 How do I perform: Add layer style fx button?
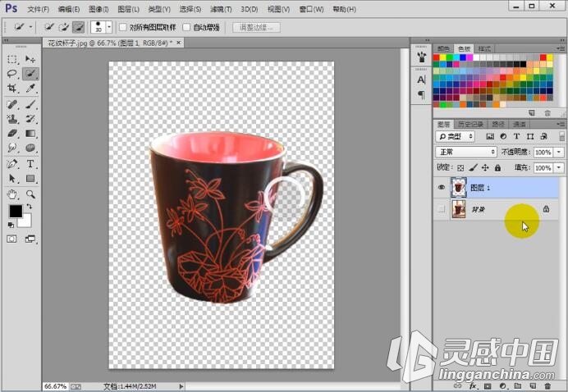tap(473, 386)
